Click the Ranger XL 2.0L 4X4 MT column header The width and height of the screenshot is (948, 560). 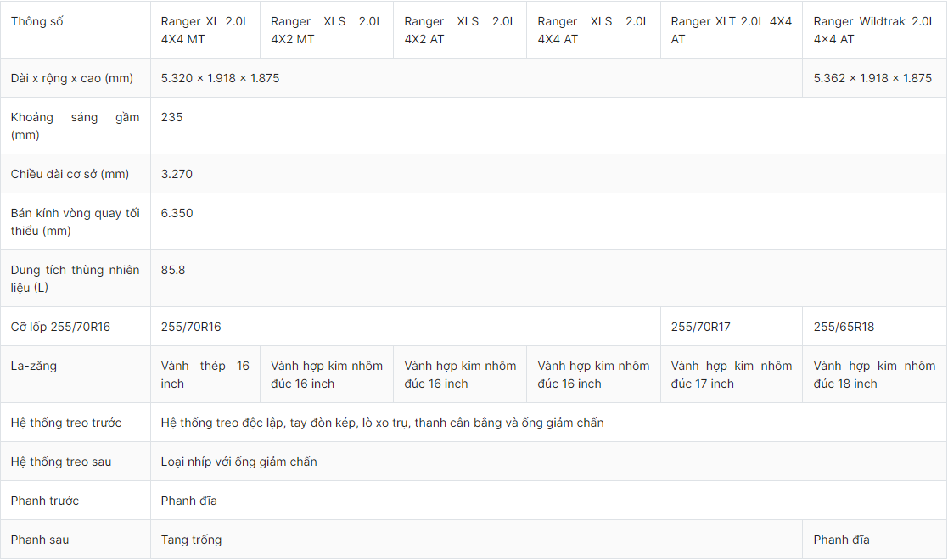(205, 30)
